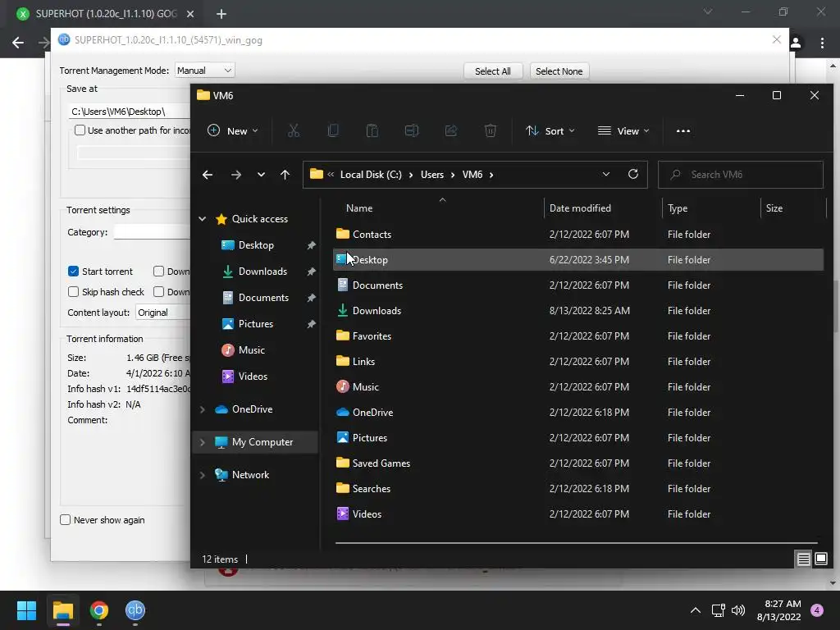Open the View options dropdown

[623, 130]
